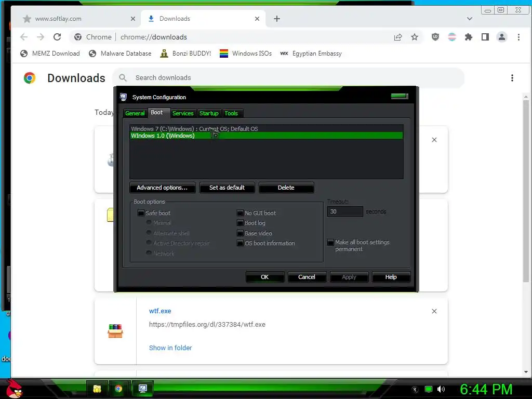Screen dimensions: 532x399
Task: Switch to Services tab
Action: (183, 113)
